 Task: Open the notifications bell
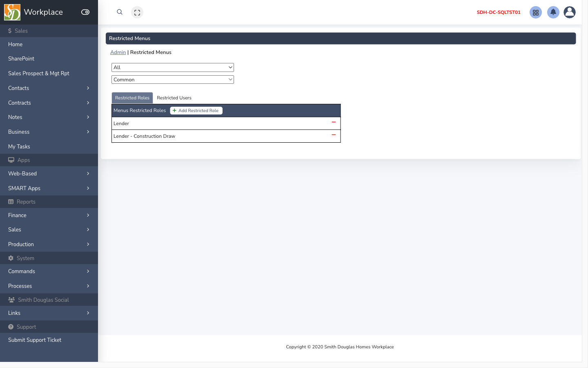click(553, 12)
